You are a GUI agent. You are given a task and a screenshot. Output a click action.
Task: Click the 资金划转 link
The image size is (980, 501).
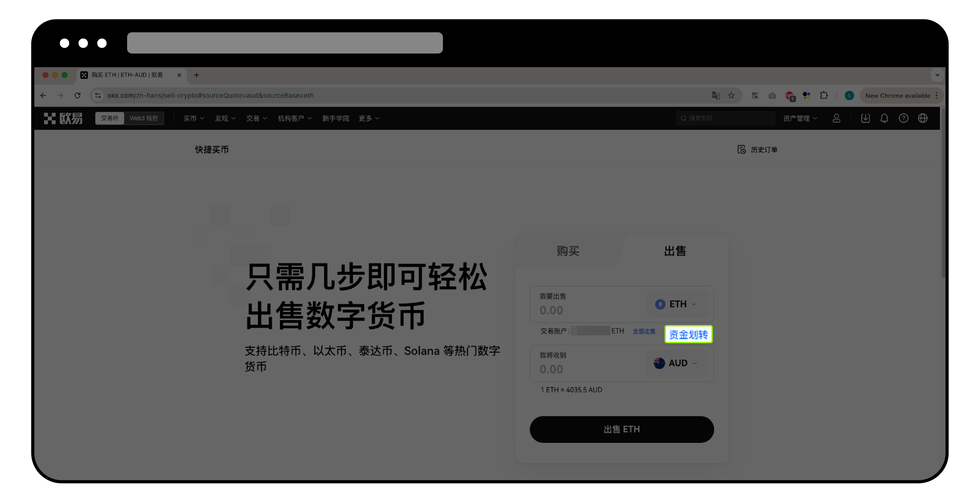pyautogui.click(x=688, y=334)
